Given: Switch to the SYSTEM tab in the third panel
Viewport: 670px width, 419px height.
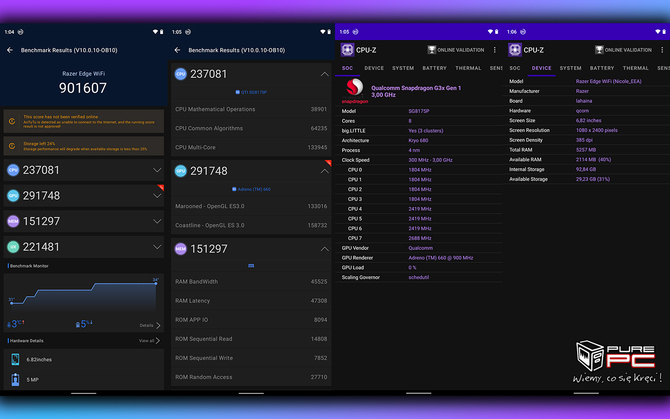Looking at the screenshot, I should tap(403, 68).
